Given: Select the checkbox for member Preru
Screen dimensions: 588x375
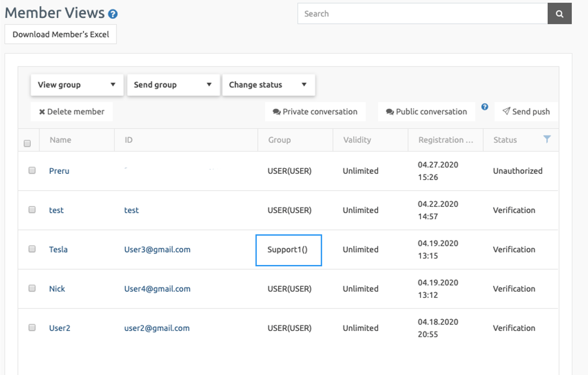Looking at the screenshot, I should click(x=32, y=170).
